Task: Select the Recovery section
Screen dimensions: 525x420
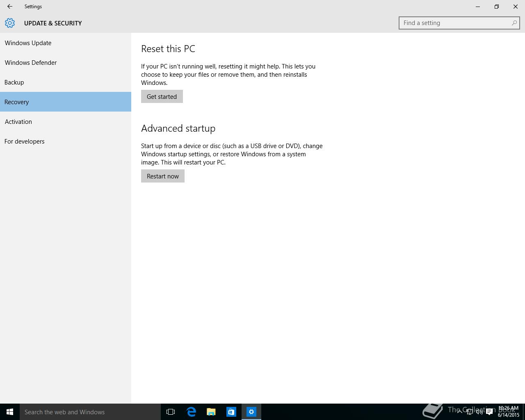Action: click(66, 102)
